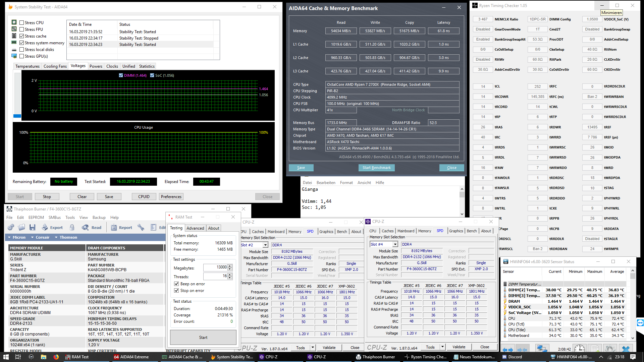Switch to the Temperatures tab
This screenshot has height=362, width=644.
pyautogui.click(x=28, y=66)
